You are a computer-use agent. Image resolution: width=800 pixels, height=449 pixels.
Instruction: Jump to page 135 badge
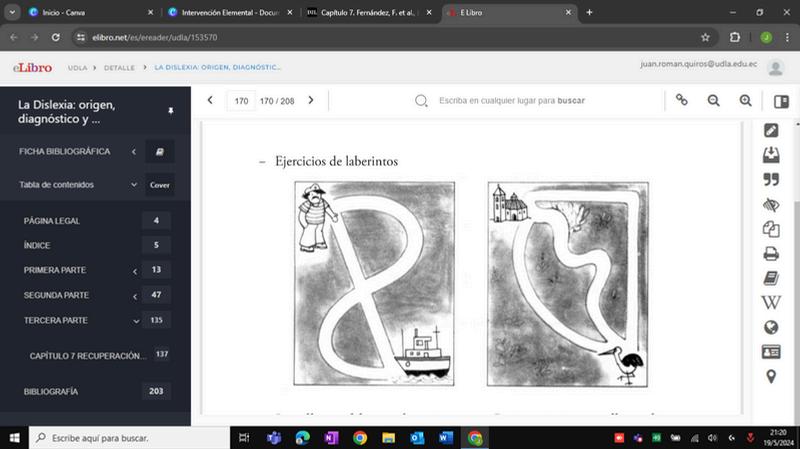pyautogui.click(x=156, y=320)
